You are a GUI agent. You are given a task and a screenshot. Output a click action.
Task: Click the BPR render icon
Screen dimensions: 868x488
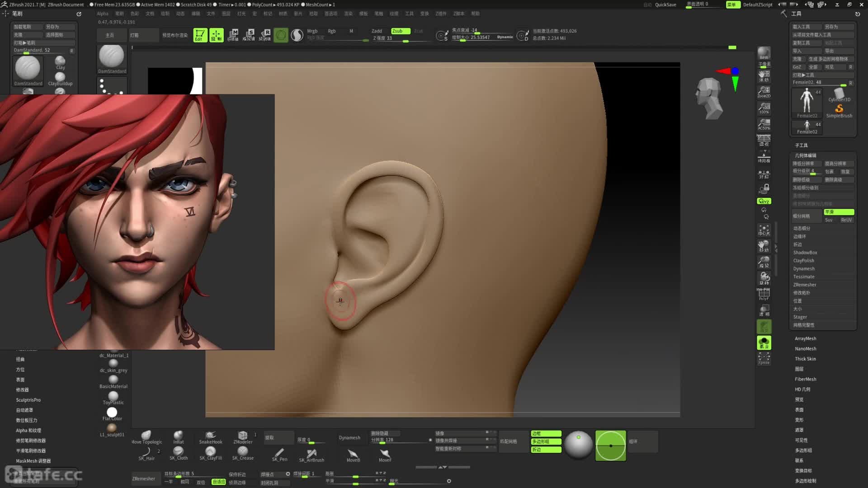(764, 53)
